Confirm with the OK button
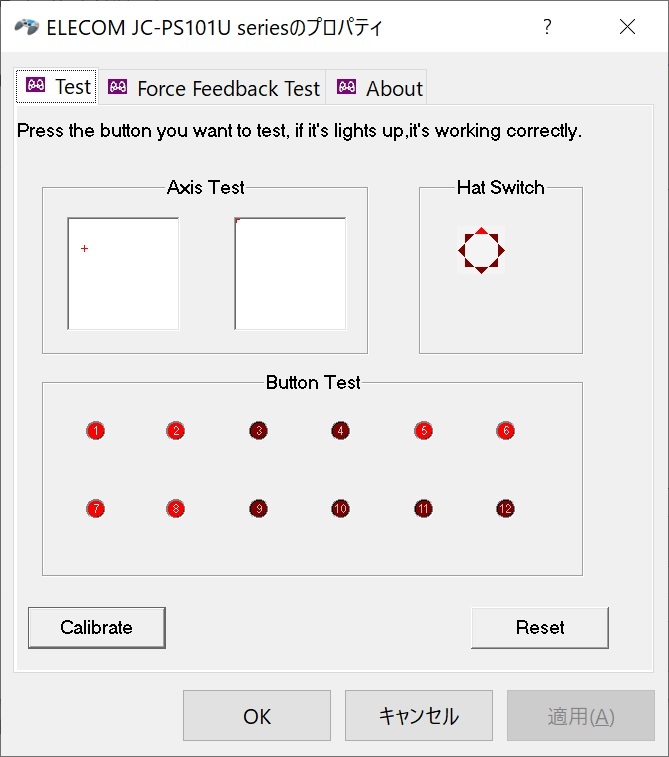The width and height of the screenshot is (669, 757). (x=257, y=715)
